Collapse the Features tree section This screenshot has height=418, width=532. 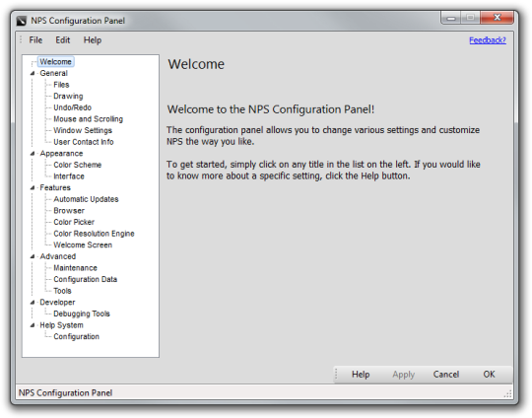tap(33, 187)
